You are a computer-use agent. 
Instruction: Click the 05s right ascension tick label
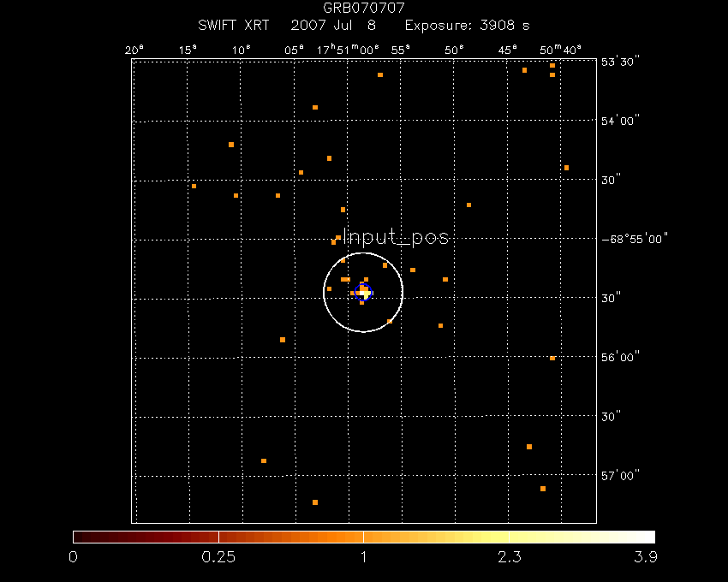[x=295, y=50]
